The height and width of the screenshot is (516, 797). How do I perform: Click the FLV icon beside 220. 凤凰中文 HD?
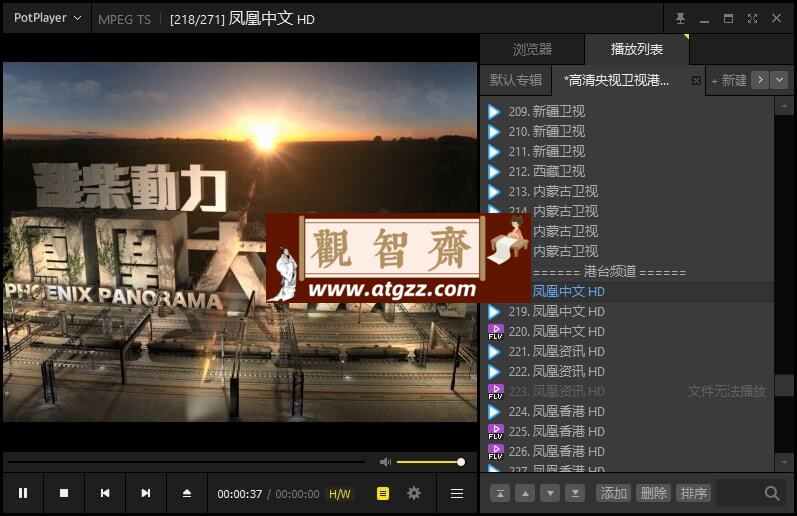496,331
